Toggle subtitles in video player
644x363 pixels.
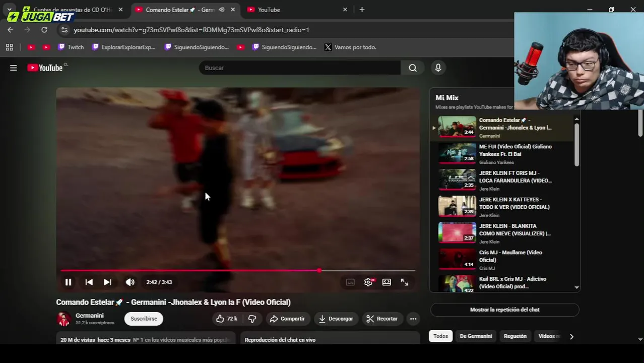coord(350,282)
